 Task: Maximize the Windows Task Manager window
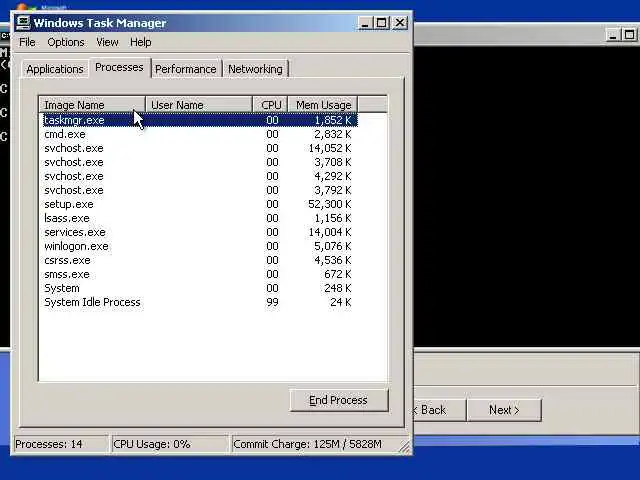coord(382,23)
